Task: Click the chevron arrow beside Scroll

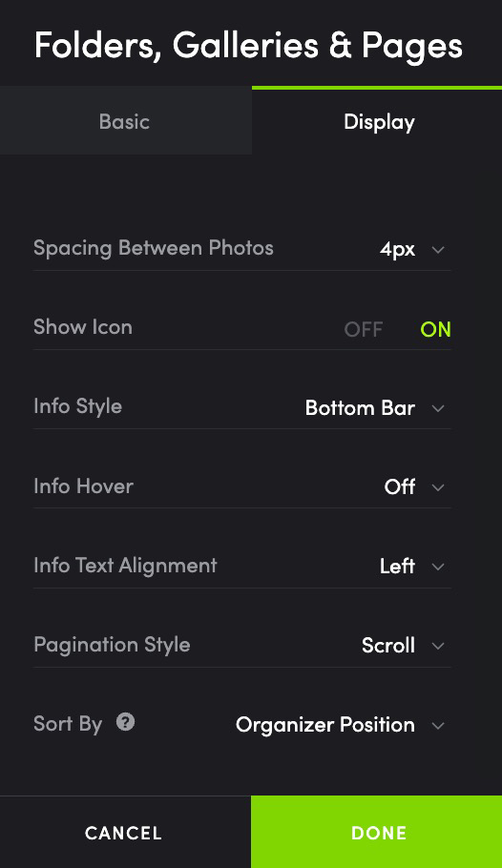Action: [x=438, y=646]
